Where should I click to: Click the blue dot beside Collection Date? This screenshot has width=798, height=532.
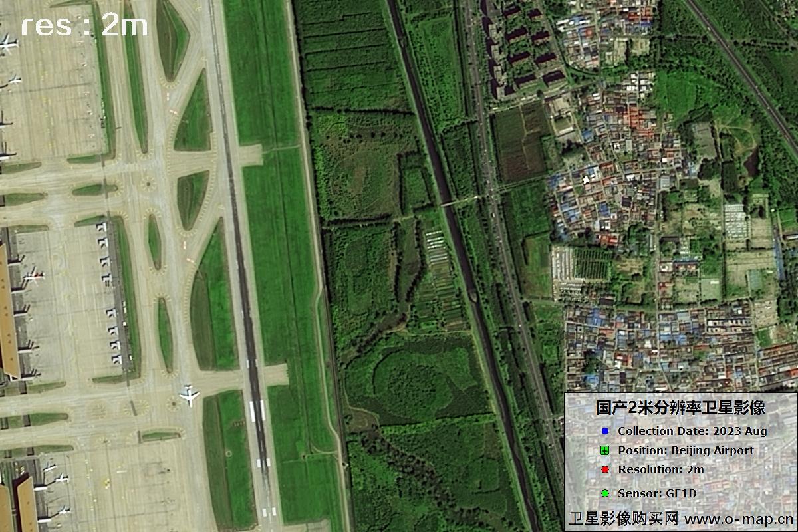coord(604,431)
